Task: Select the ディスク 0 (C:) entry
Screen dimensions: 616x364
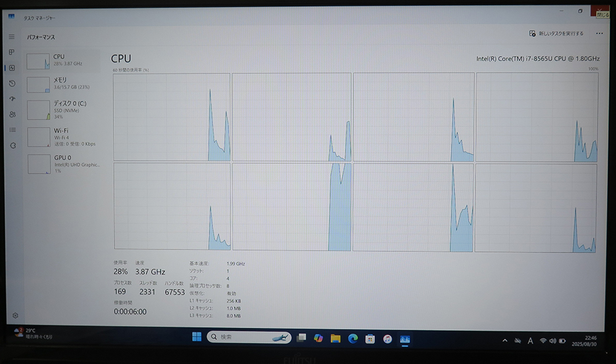Action: pos(63,110)
